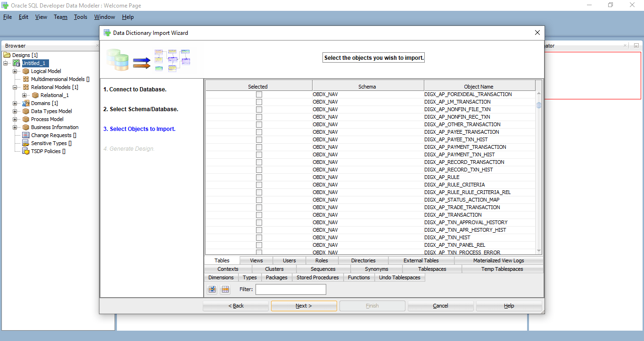Click the object list vertical scrollbar thumb

(539, 105)
